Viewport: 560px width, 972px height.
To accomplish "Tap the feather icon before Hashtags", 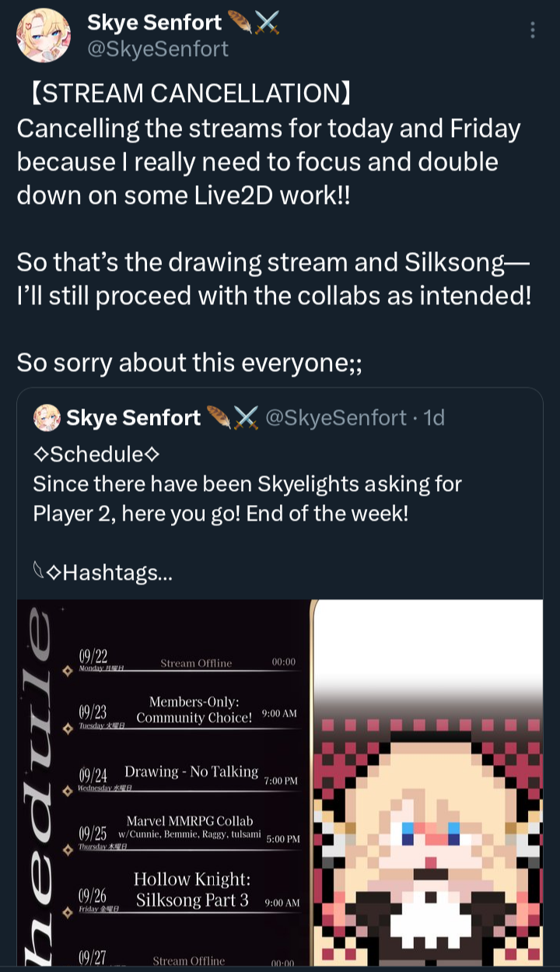I will [39, 573].
